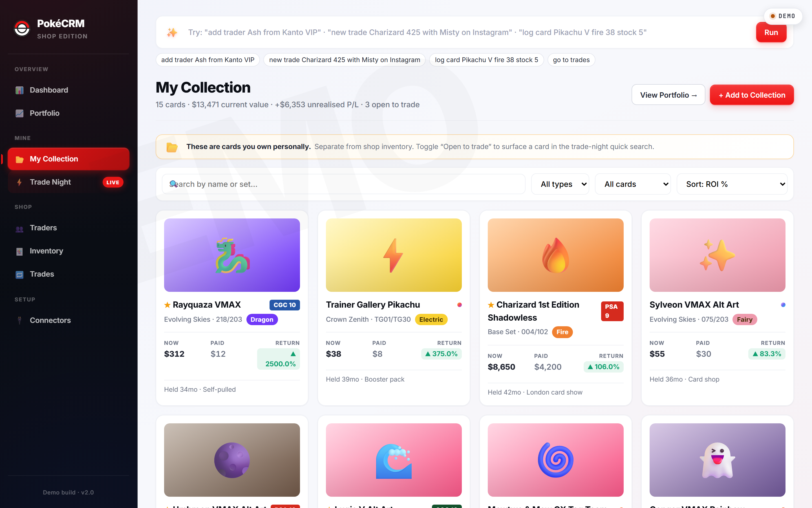Open the Connectors setup page
This screenshot has width=812, height=508.
[x=69, y=320]
